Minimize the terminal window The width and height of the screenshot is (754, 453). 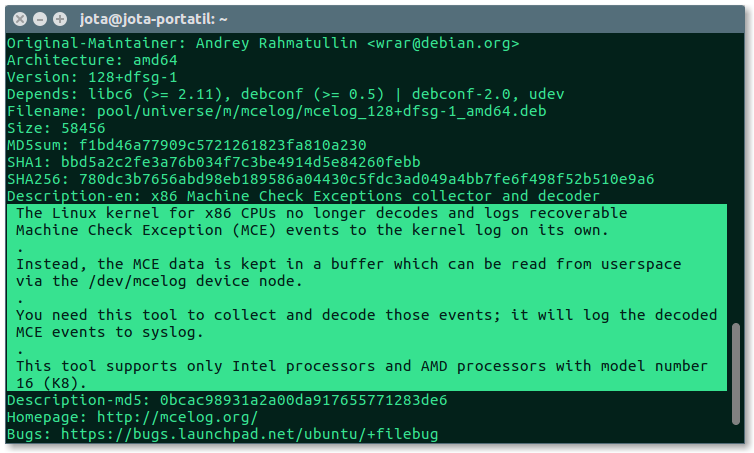point(40,19)
